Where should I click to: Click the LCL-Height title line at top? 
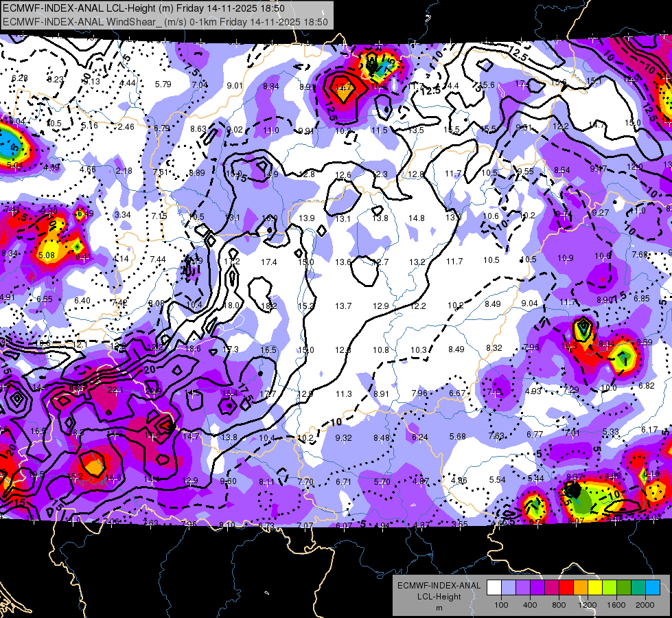(143, 8)
